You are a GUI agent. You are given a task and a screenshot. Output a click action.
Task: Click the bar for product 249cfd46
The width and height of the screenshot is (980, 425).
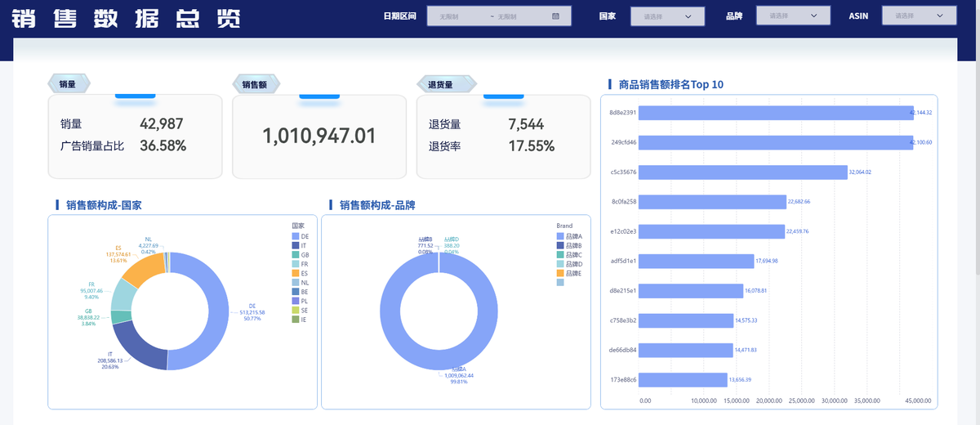click(776, 142)
